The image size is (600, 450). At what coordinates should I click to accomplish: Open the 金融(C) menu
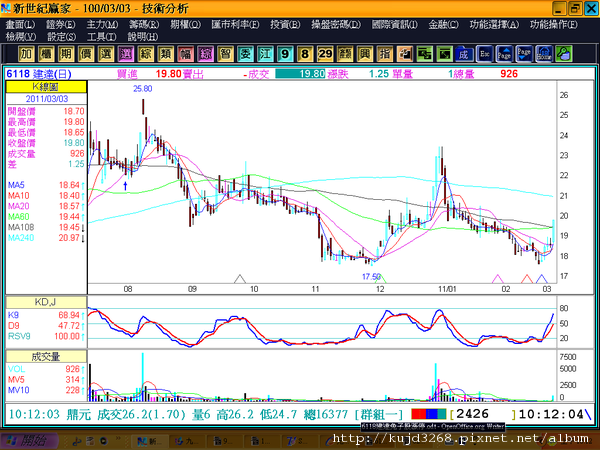coord(443,24)
